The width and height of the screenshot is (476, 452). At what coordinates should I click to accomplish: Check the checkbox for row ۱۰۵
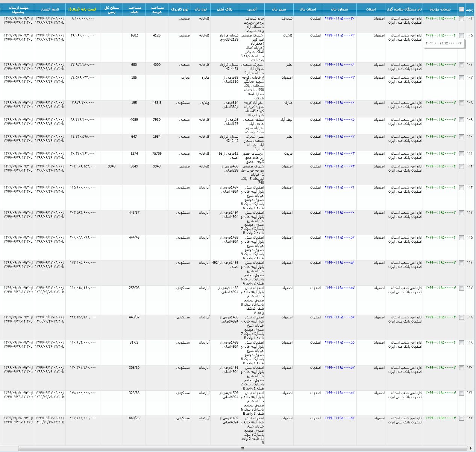(461, 35)
